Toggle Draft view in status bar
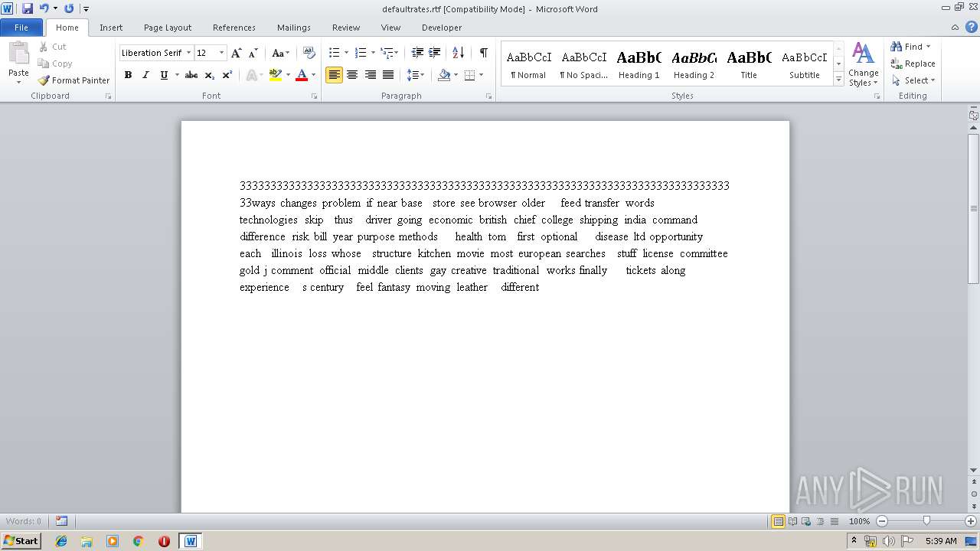Viewport: 980px width, 551px height. (x=833, y=521)
